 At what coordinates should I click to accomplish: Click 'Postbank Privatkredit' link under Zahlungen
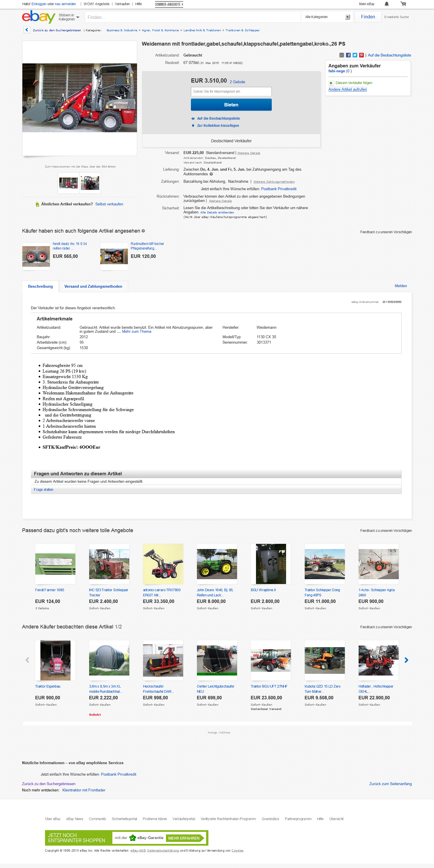(x=279, y=189)
